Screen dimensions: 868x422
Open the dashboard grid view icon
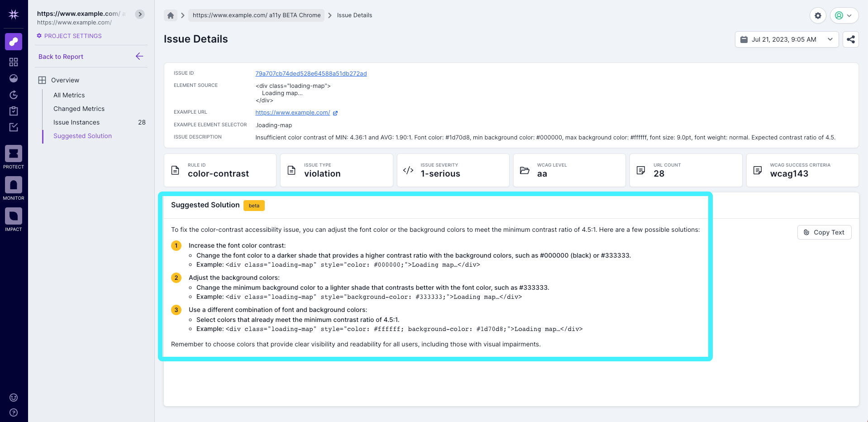point(14,62)
